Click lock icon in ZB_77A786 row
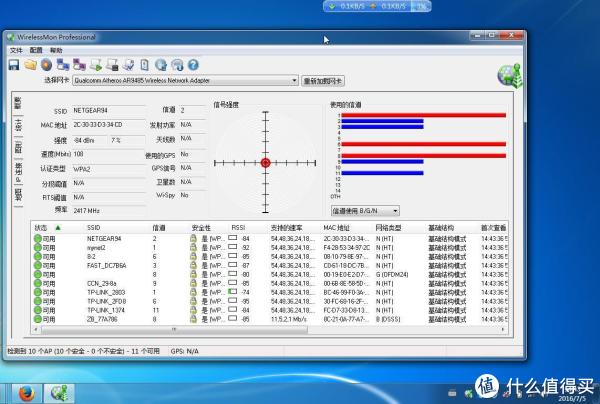Image resolution: width=600 pixels, height=404 pixels. pyautogui.click(x=194, y=319)
